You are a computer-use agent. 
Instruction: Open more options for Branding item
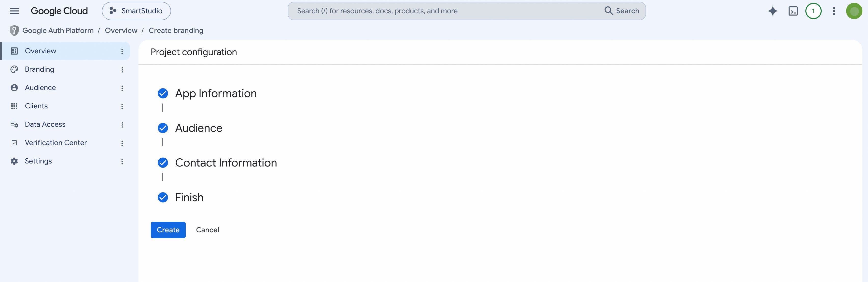coord(122,70)
